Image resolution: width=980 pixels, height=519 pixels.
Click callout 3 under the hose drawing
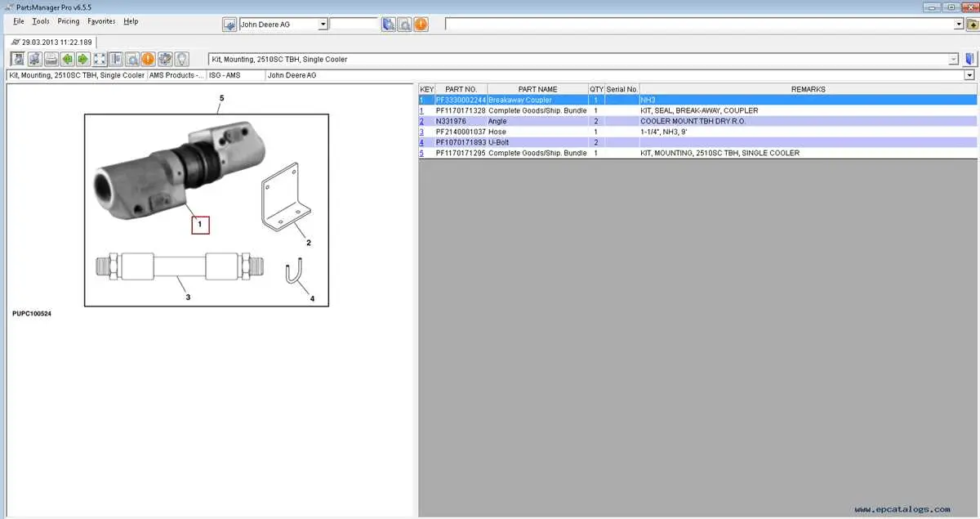point(188,298)
